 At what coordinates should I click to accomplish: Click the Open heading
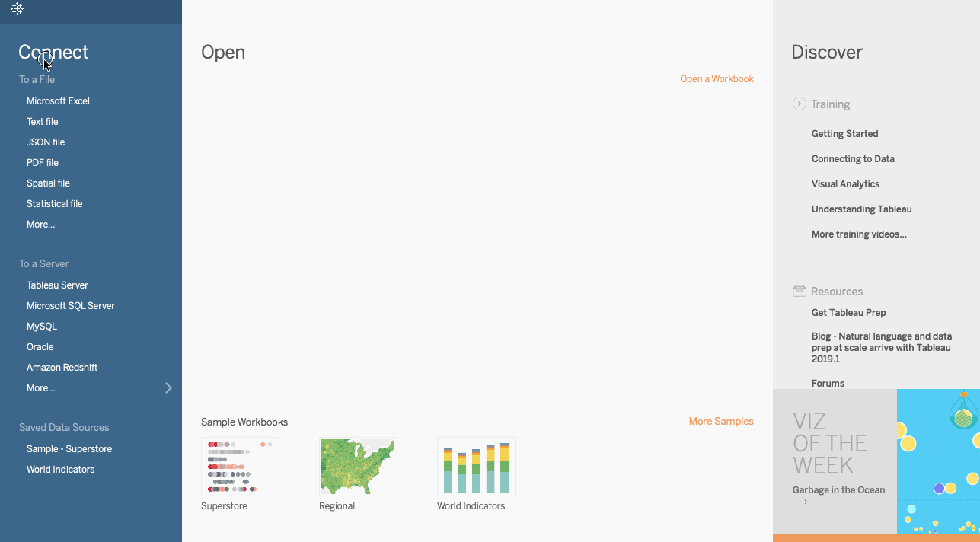click(223, 53)
